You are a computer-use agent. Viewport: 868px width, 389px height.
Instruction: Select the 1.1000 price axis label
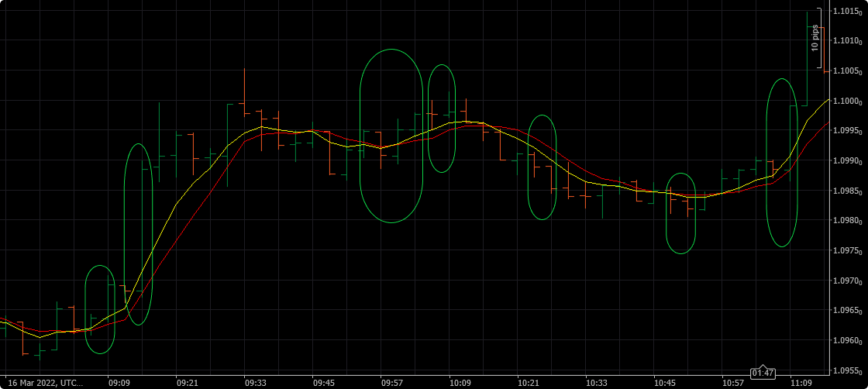tap(849, 102)
